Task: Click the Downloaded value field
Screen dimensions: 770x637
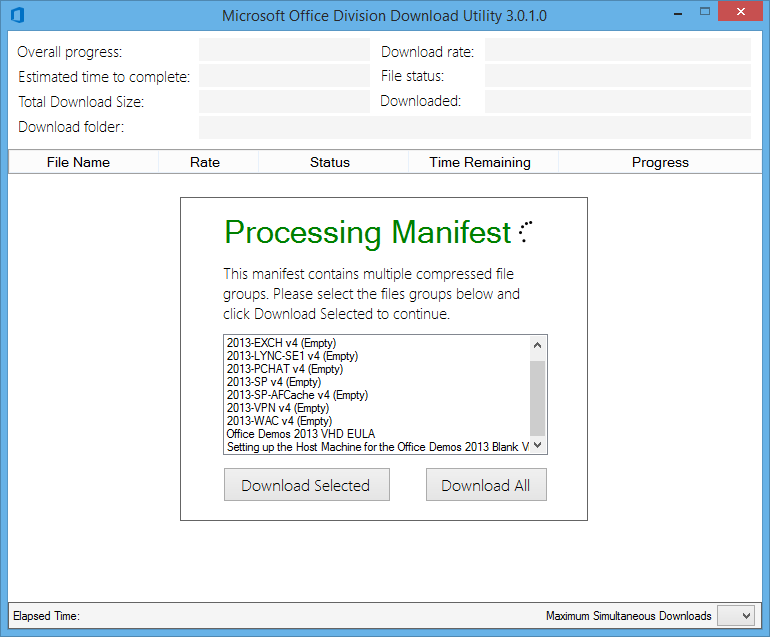Action: (x=618, y=101)
